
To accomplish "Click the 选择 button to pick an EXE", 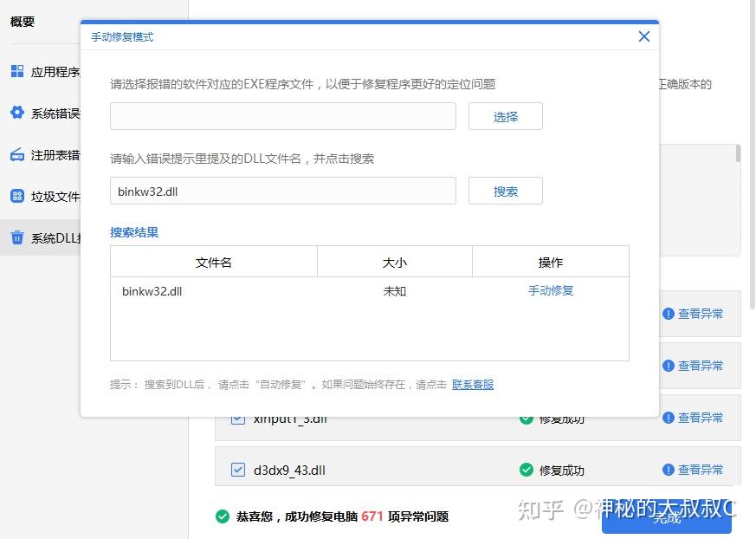I will click(505, 115).
